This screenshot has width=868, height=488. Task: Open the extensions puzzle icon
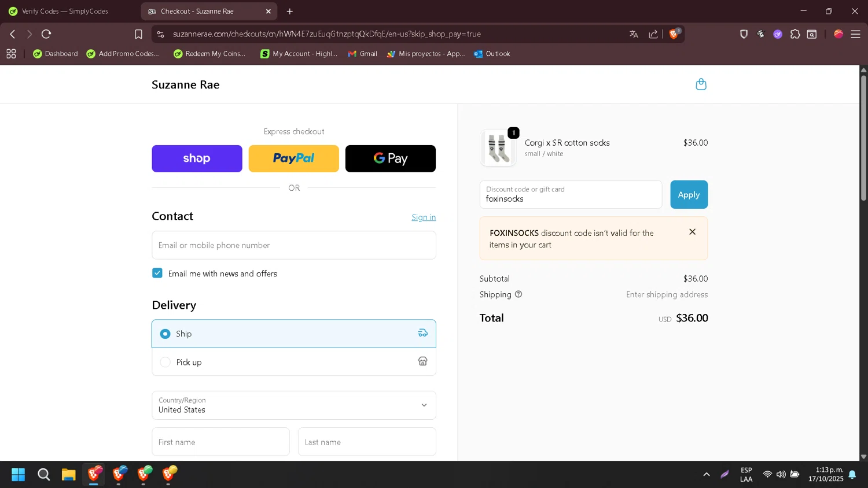[795, 34]
